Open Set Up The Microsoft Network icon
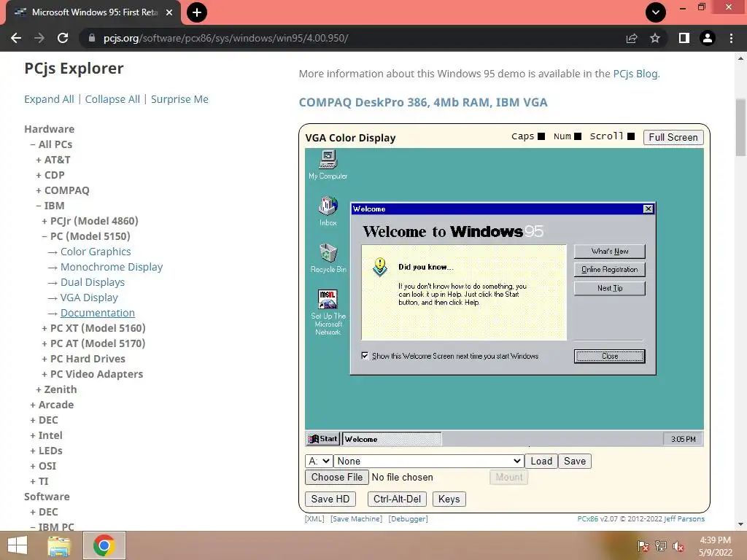The height and width of the screenshot is (560, 747). click(328, 312)
